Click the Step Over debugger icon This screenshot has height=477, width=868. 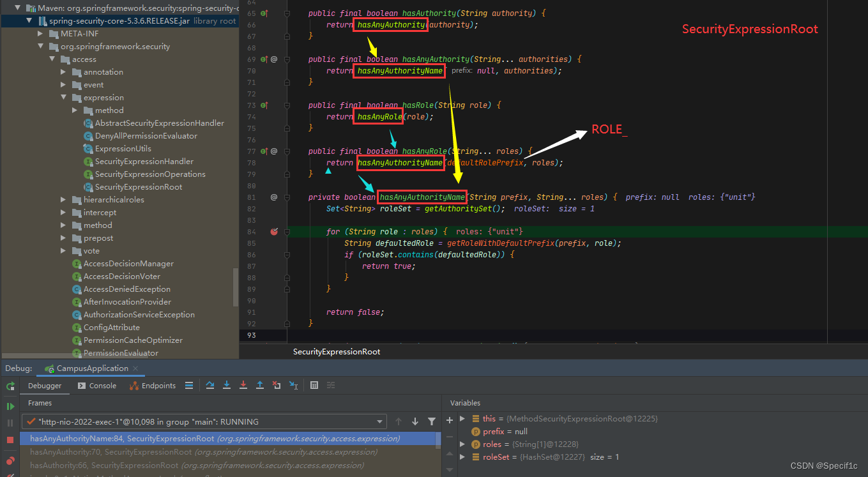pyautogui.click(x=210, y=385)
